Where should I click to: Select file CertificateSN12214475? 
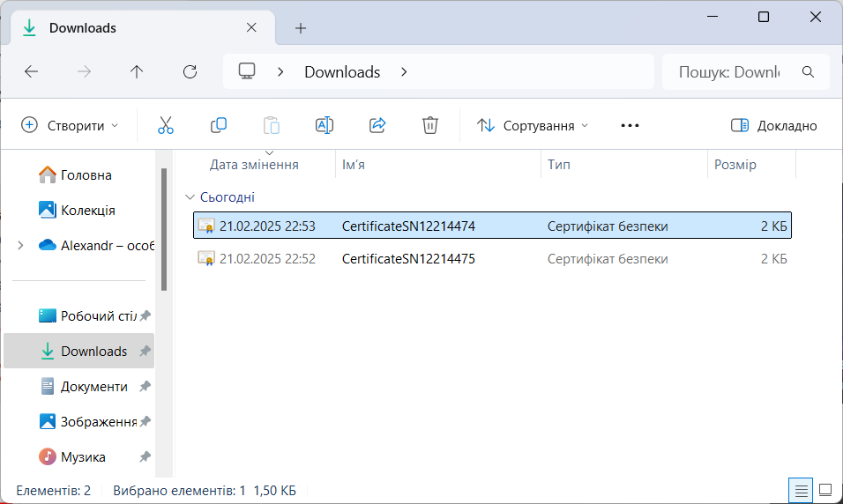tap(408, 259)
